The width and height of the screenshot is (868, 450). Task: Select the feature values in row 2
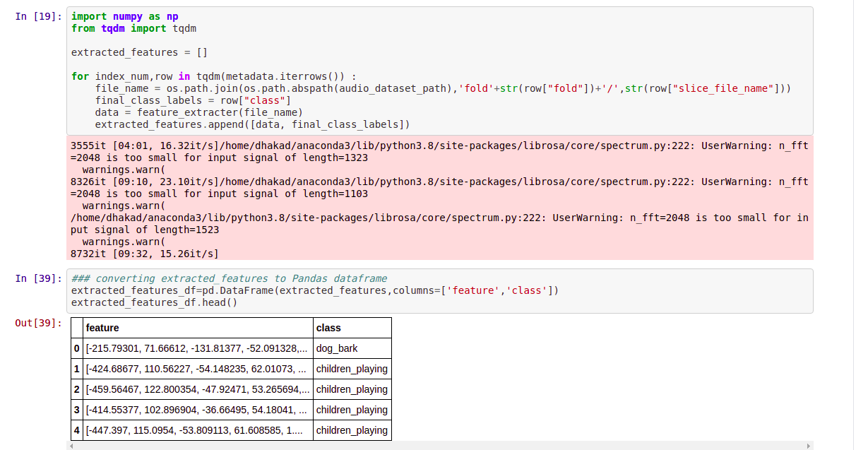198,389
